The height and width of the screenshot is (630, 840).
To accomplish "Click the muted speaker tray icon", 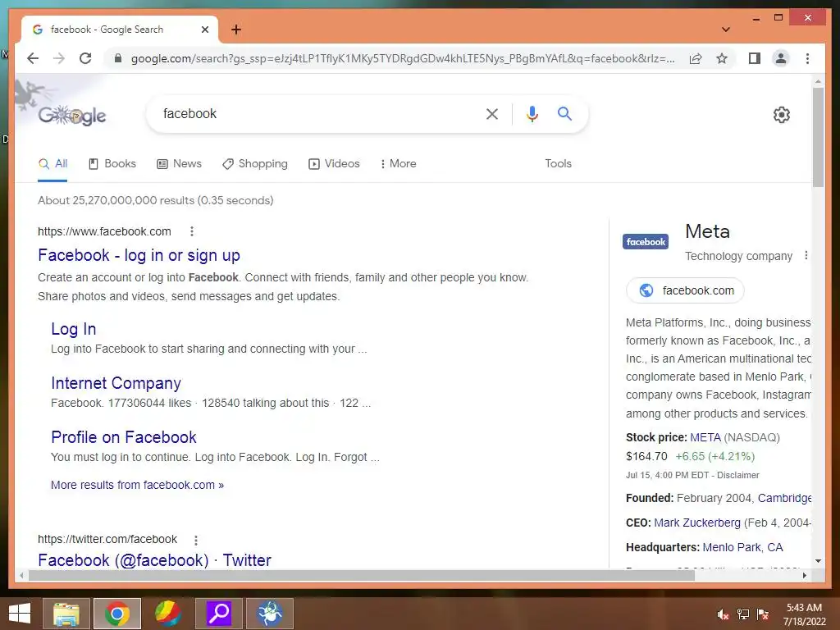I will pyautogui.click(x=723, y=614).
